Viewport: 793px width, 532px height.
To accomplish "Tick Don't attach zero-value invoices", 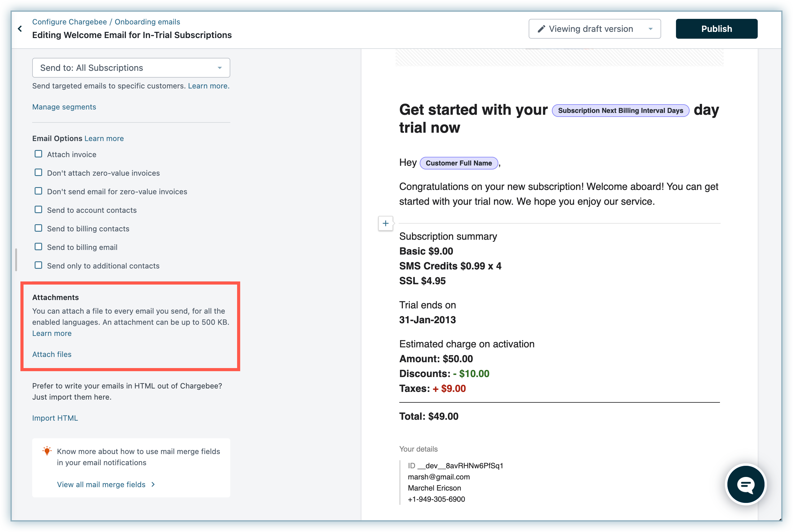I will [x=38, y=173].
